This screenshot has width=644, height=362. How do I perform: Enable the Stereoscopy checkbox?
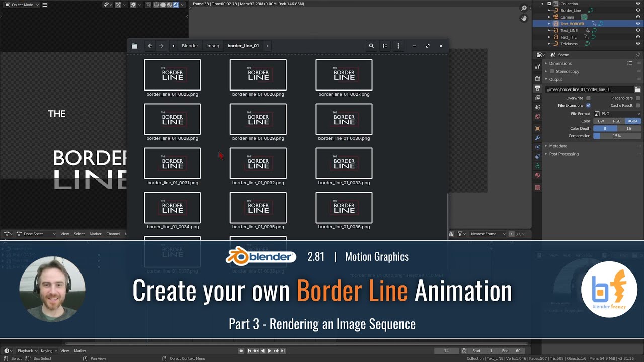552,72
